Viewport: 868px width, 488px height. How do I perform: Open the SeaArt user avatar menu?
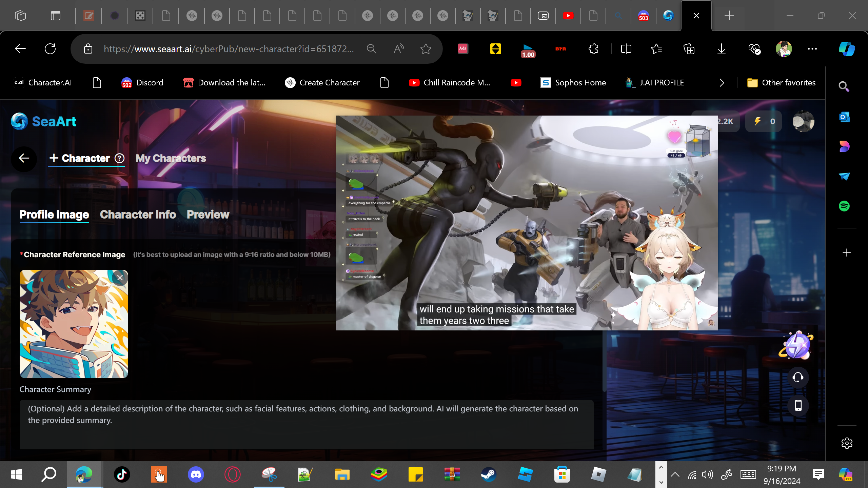click(x=803, y=121)
